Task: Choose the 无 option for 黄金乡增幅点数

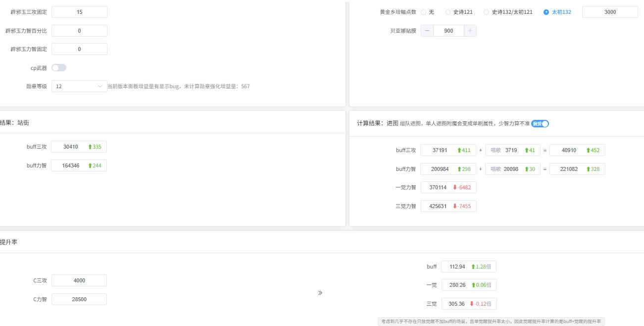Action: 423,12
